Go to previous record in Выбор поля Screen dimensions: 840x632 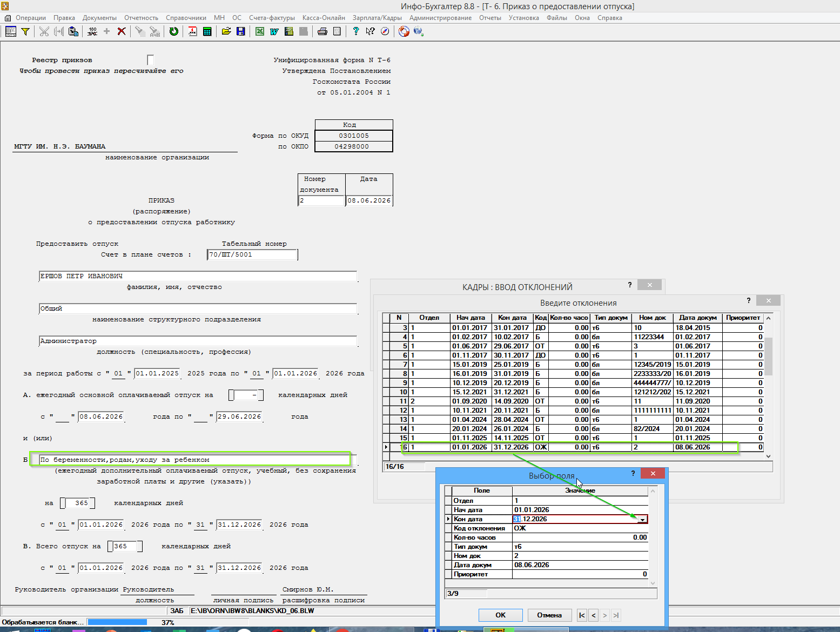point(593,615)
